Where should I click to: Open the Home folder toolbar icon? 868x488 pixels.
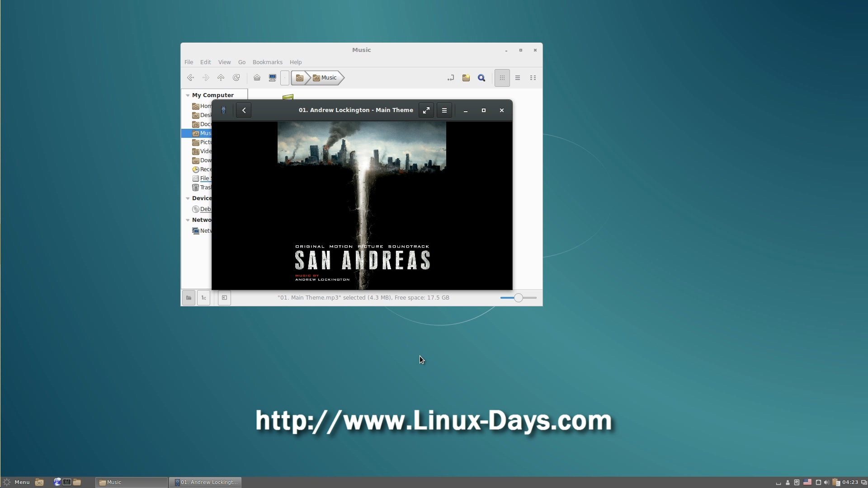(x=257, y=78)
